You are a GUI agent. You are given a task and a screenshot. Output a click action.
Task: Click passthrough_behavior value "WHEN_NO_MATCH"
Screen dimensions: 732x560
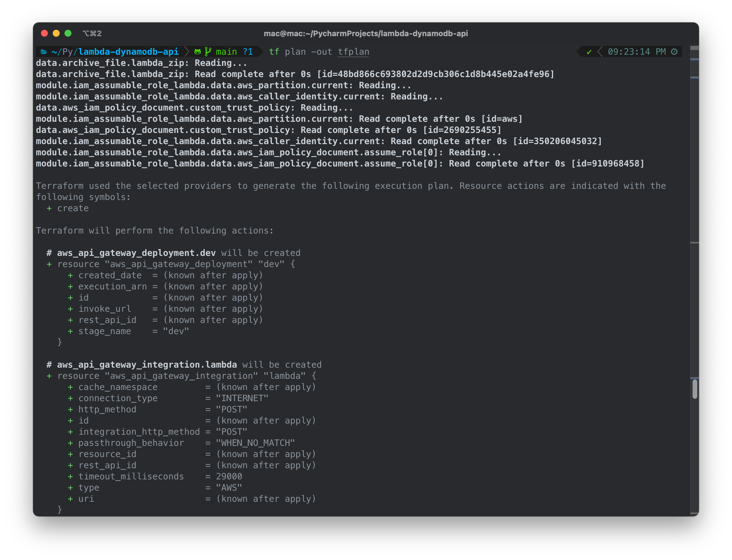(x=255, y=443)
